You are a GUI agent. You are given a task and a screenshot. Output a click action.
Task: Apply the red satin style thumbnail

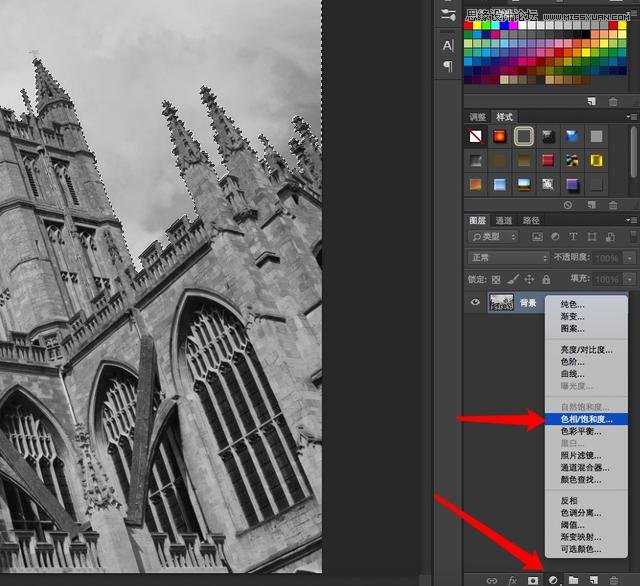[x=548, y=160]
